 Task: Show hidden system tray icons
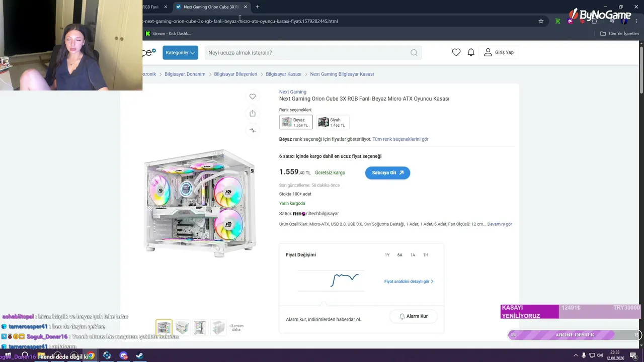(576, 355)
